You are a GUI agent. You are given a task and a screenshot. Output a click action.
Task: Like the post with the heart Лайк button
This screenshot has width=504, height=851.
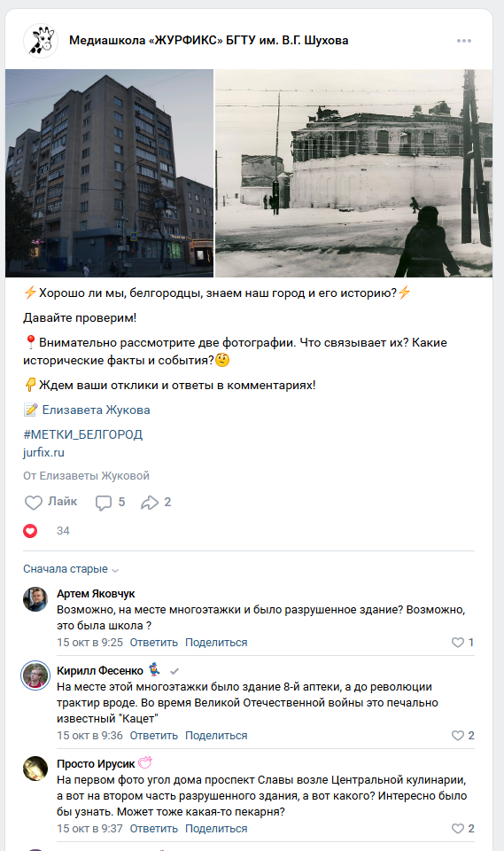pyautogui.click(x=51, y=502)
